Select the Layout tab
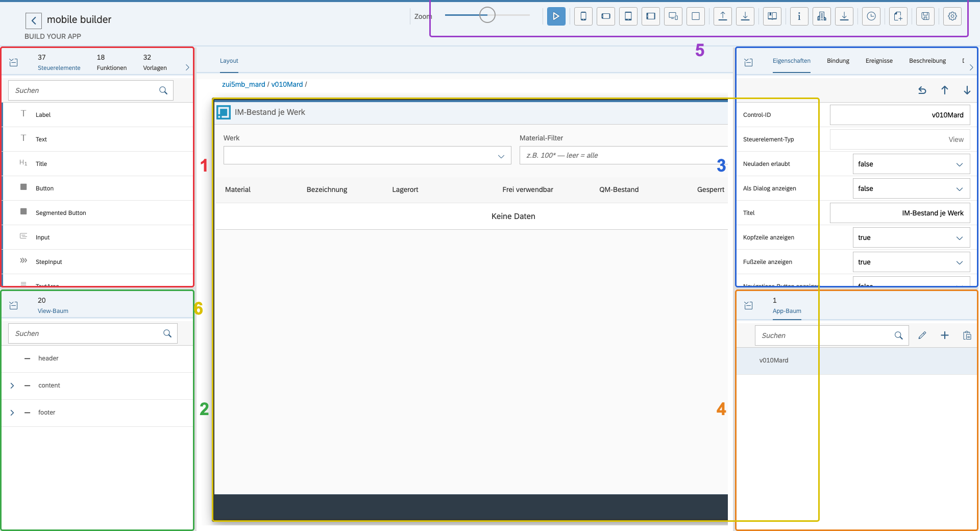The height and width of the screenshot is (531, 980). point(229,61)
